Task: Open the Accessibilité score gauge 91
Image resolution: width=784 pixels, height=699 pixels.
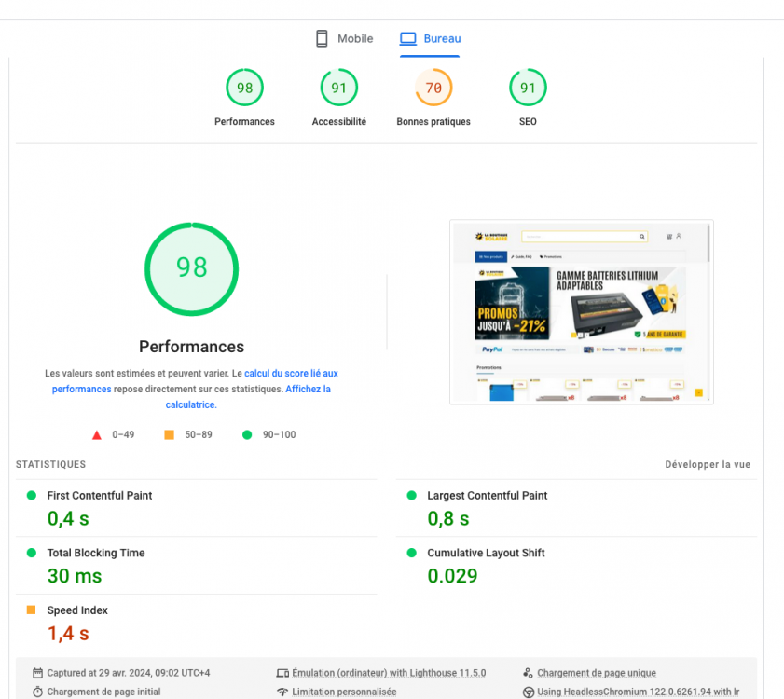Action: click(x=339, y=88)
